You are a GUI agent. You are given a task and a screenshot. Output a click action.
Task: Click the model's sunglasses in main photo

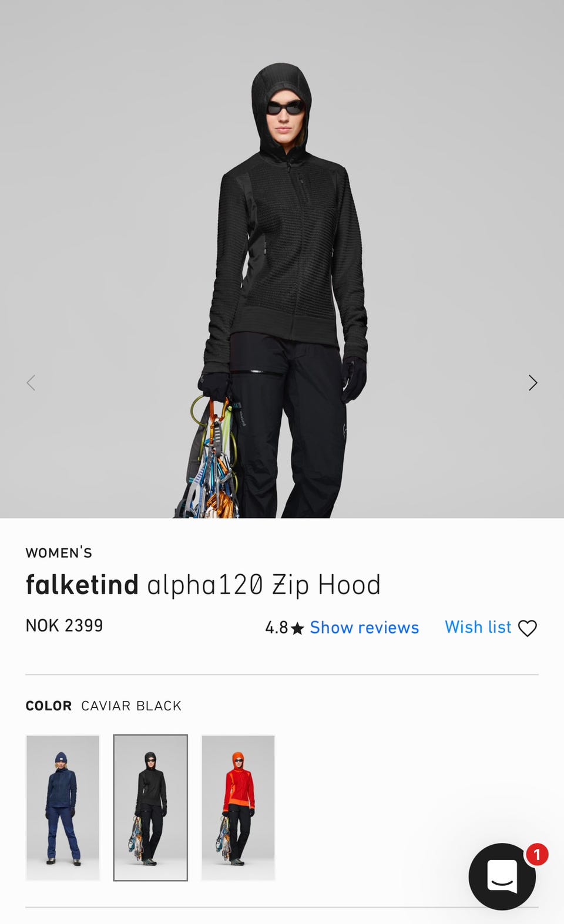pos(286,107)
